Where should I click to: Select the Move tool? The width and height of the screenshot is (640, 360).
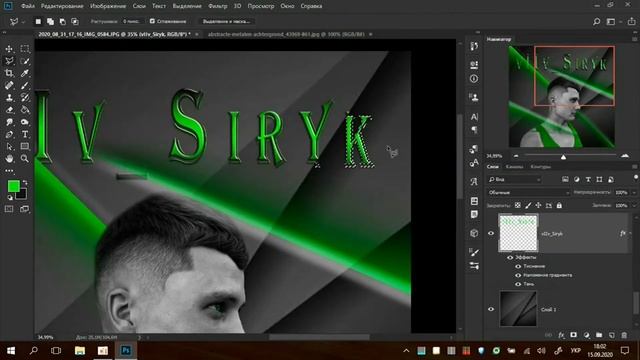[9, 49]
